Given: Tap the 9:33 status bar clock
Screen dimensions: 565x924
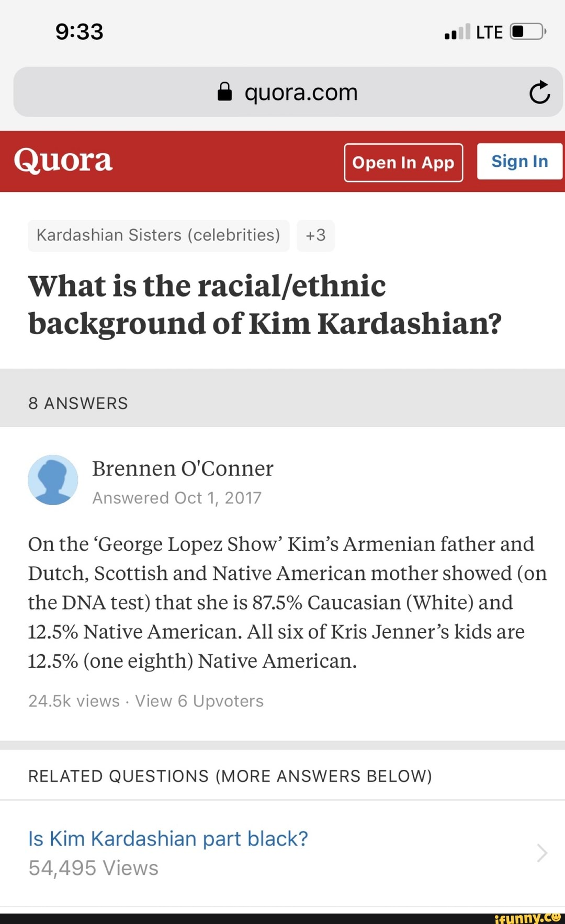Looking at the screenshot, I should pos(80,32).
